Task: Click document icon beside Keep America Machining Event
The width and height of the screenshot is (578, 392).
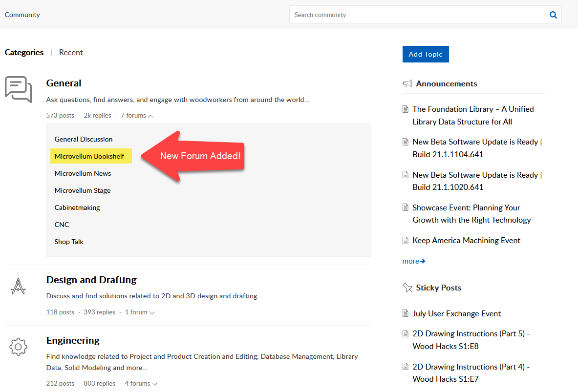Action: (x=406, y=241)
